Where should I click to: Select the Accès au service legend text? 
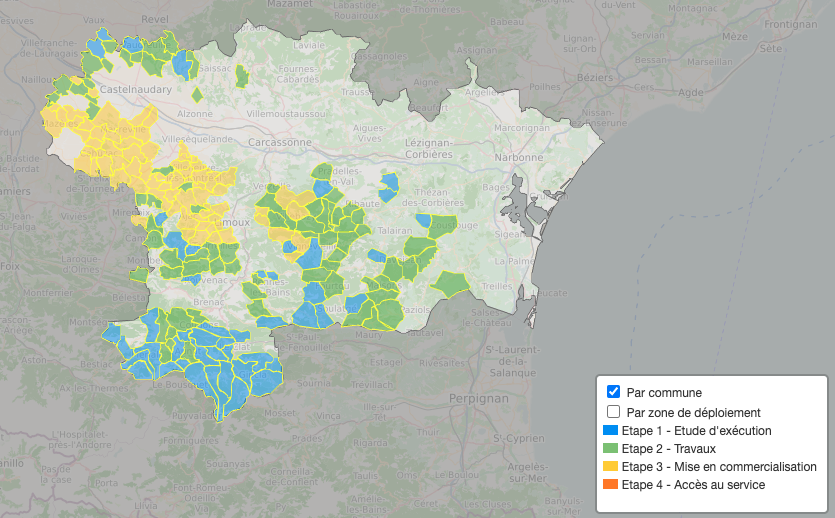coord(693,485)
